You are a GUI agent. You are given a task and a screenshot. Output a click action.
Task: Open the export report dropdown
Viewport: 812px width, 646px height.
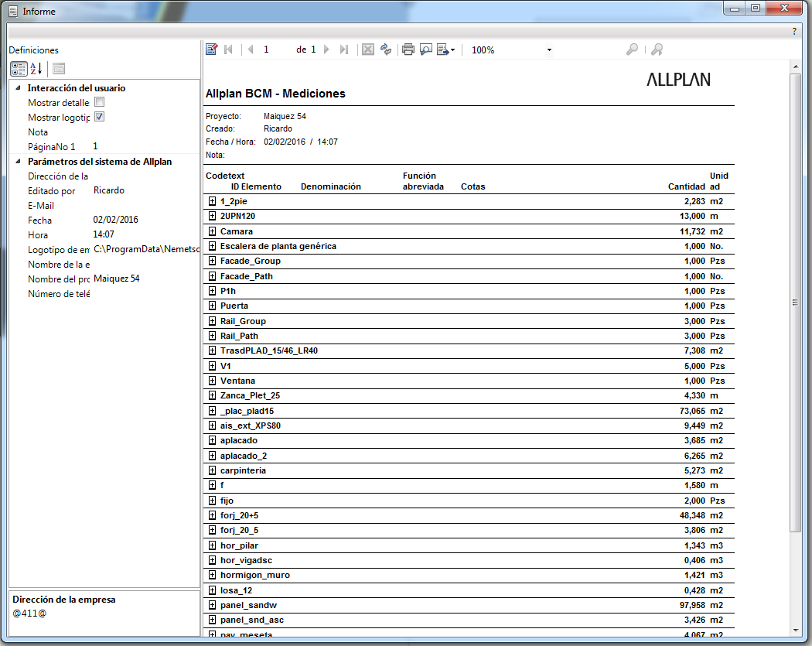tap(446, 50)
